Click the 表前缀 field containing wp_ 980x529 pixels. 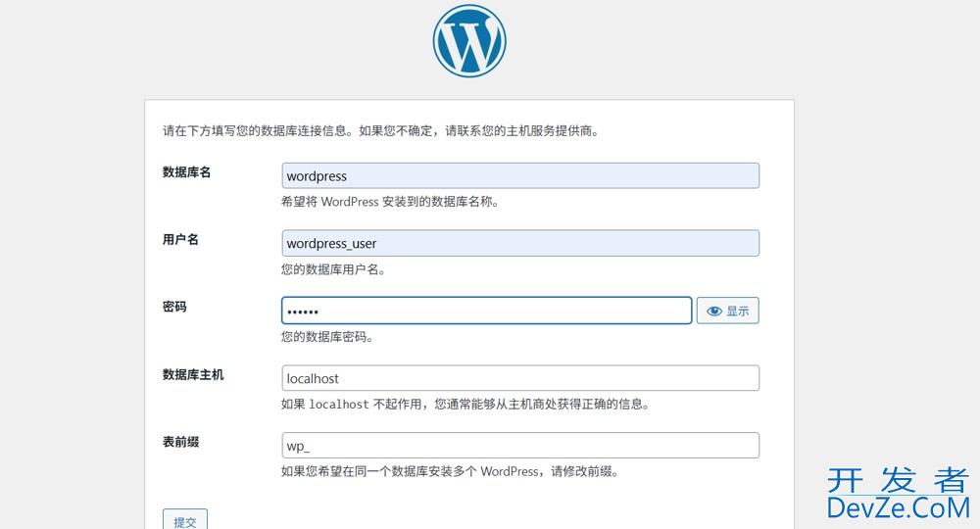pyautogui.click(x=520, y=446)
